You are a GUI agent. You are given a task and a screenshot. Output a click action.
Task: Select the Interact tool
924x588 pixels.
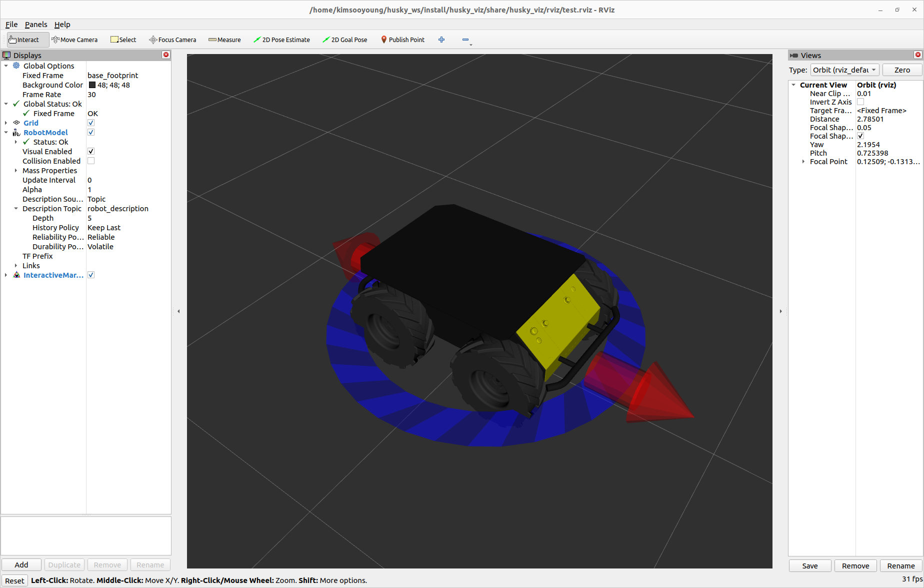coord(24,40)
